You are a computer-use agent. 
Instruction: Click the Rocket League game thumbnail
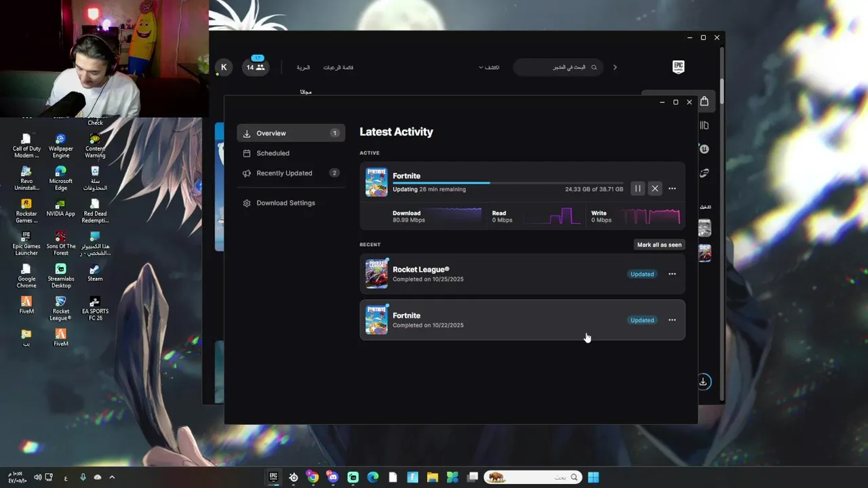click(376, 274)
